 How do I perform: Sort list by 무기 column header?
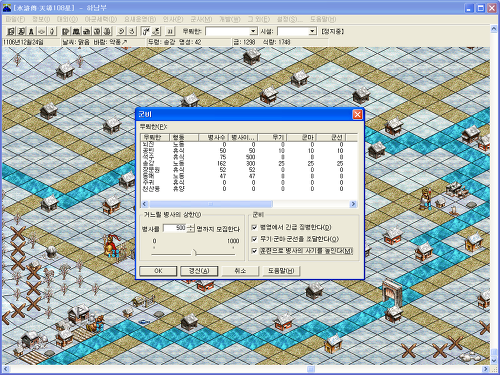tap(272, 137)
